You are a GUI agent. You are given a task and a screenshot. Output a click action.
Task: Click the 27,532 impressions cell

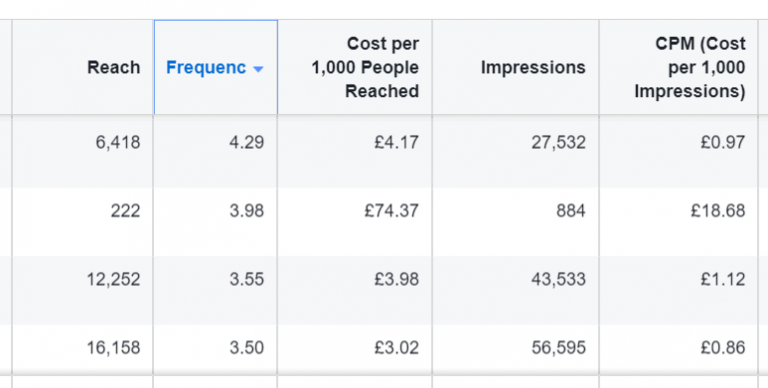[558, 143]
